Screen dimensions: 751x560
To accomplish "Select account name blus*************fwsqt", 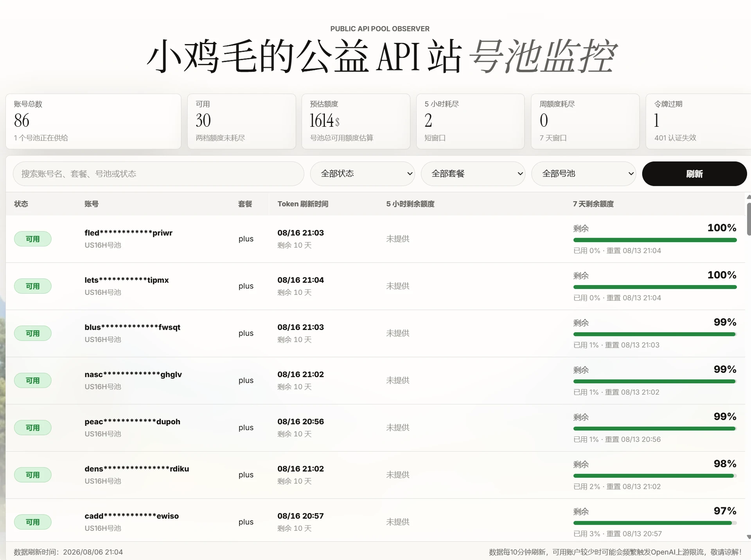I will coord(132,327).
